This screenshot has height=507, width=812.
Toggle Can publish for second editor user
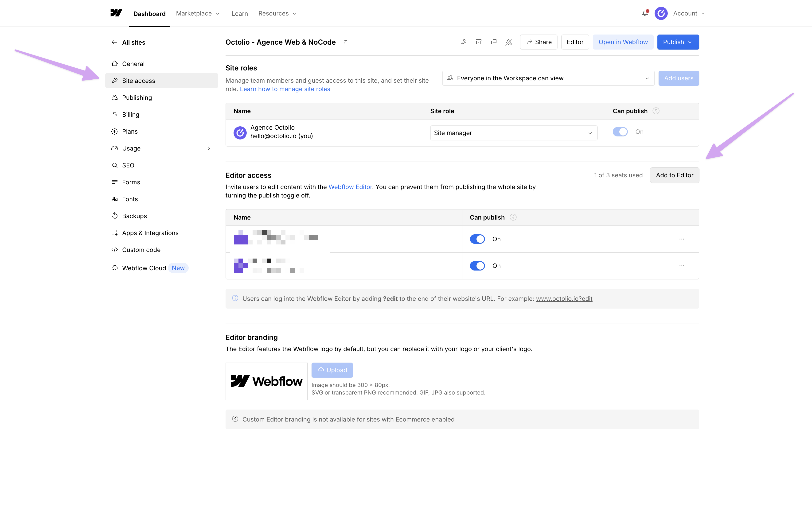477,266
